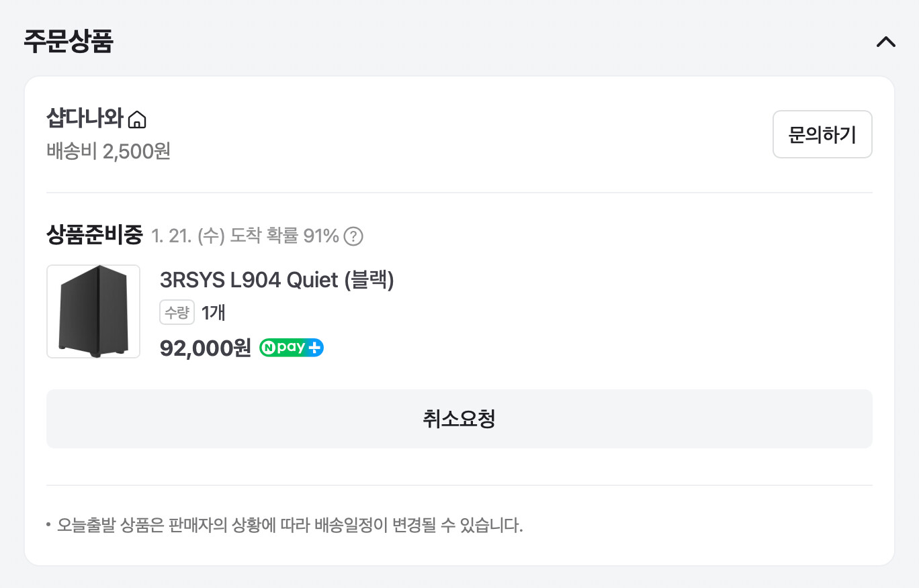Click the 92,000원 price
Viewport: 919px width, 588px height.
pos(205,348)
